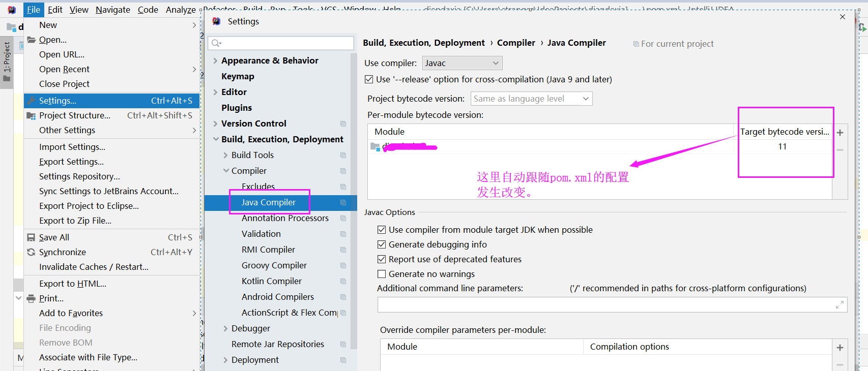Click the module folder icon in bytecode table
The width and height of the screenshot is (868, 371).
(375, 147)
